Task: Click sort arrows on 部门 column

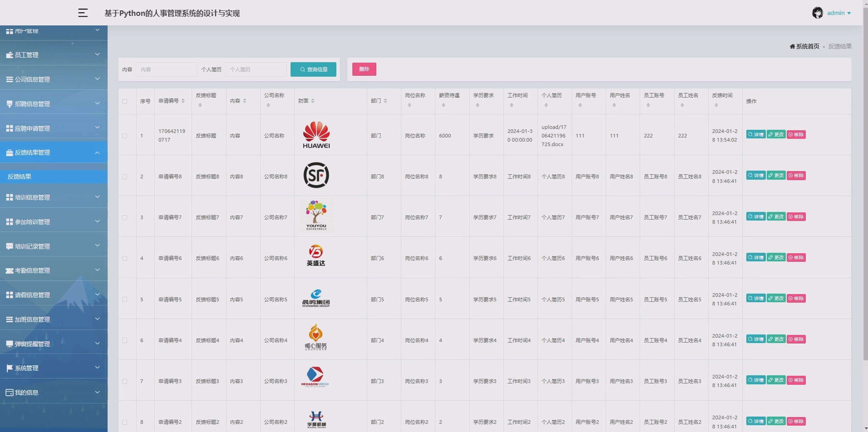Action: pyautogui.click(x=385, y=101)
